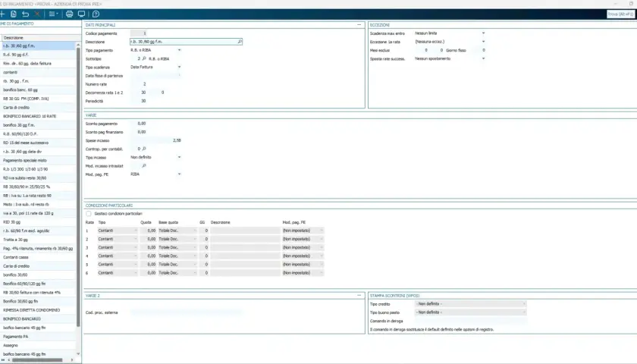Click the red X delete icon

point(37,14)
